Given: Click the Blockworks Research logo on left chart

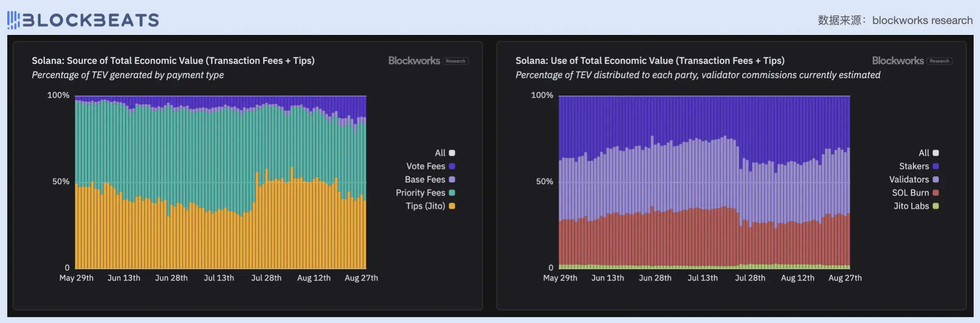Looking at the screenshot, I should [428, 61].
